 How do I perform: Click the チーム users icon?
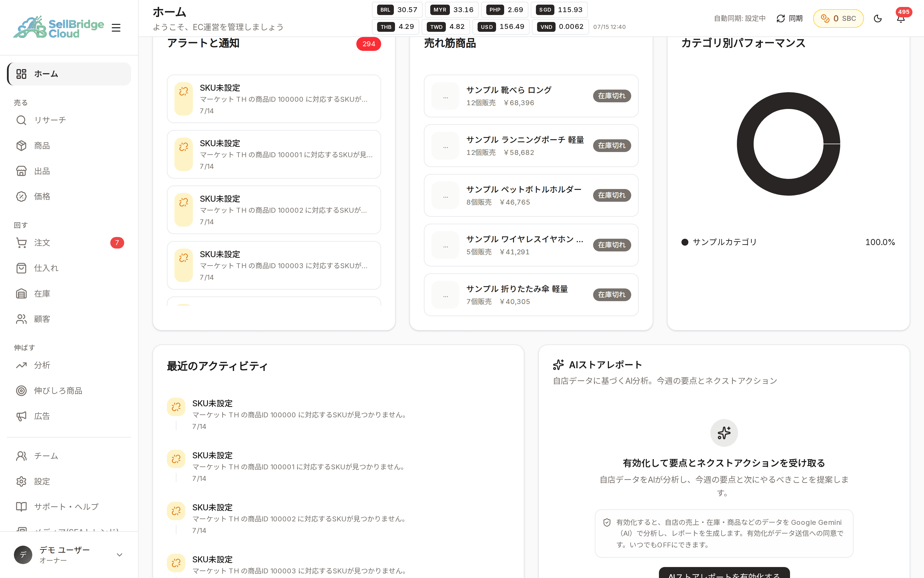(21, 456)
